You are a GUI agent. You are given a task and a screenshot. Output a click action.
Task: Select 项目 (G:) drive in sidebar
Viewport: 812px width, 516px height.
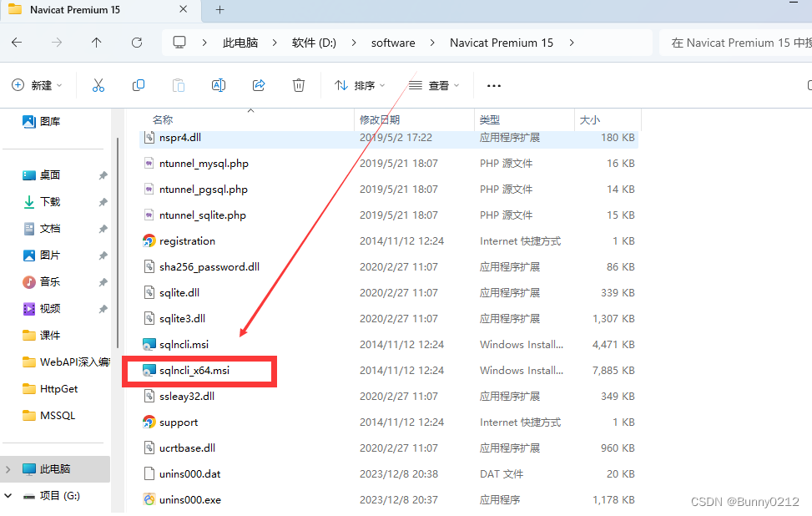(52, 496)
